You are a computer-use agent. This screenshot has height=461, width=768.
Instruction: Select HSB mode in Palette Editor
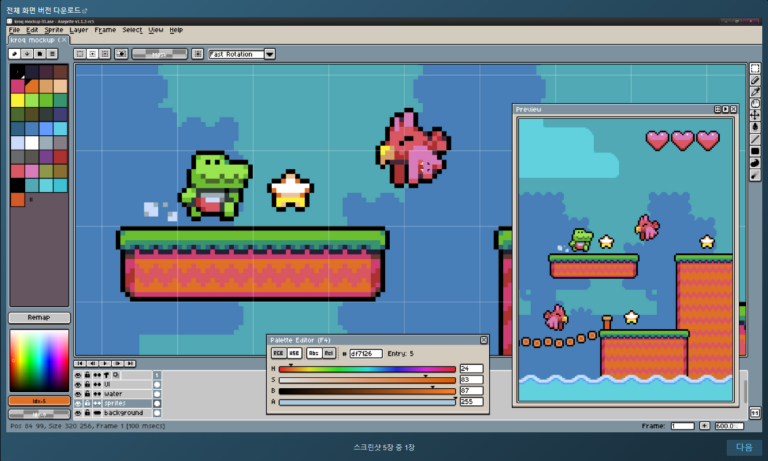[x=294, y=353]
